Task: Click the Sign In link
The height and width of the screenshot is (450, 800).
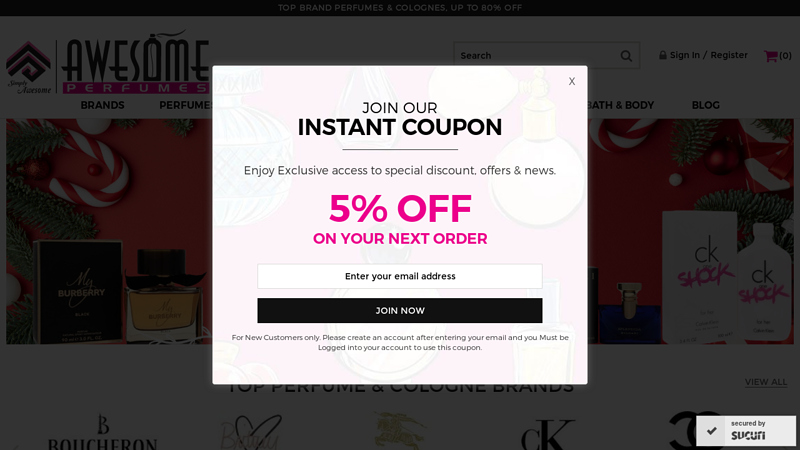Action: (x=685, y=55)
